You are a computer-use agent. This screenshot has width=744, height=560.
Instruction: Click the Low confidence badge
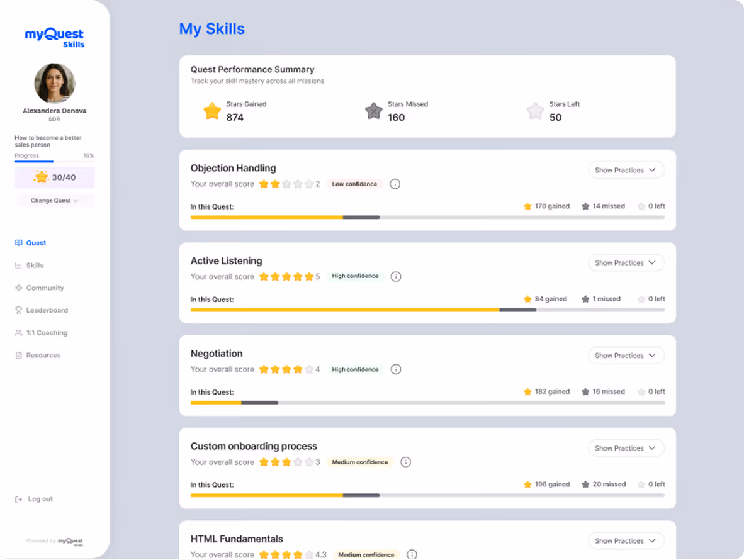click(x=354, y=184)
